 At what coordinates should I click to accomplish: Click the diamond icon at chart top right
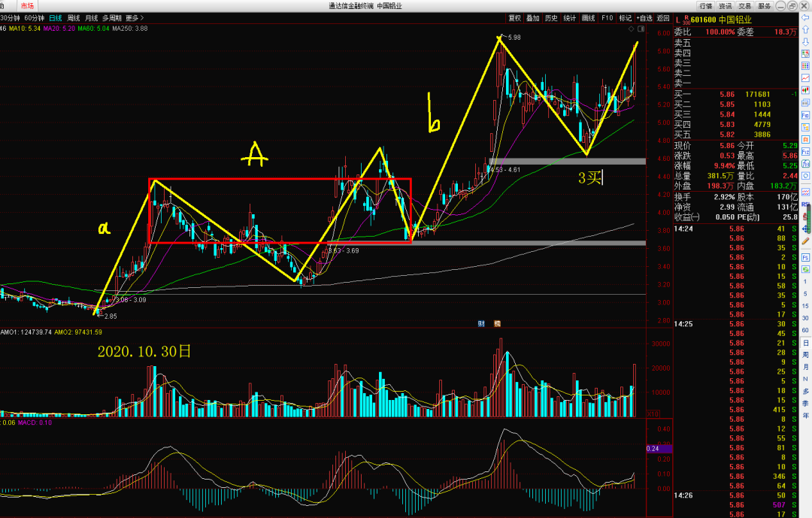630,28
